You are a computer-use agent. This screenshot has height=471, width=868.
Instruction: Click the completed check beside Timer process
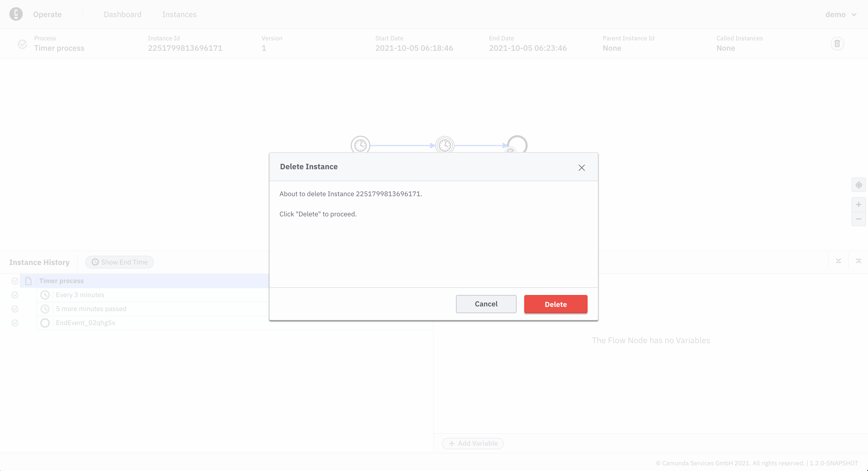tap(15, 281)
